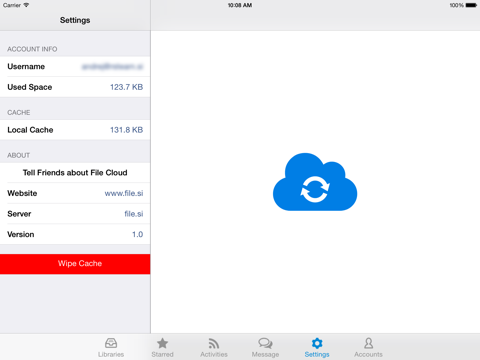480x360 pixels.
Task: Tap Tell Friends about File Cloud
Action: tap(75, 173)
